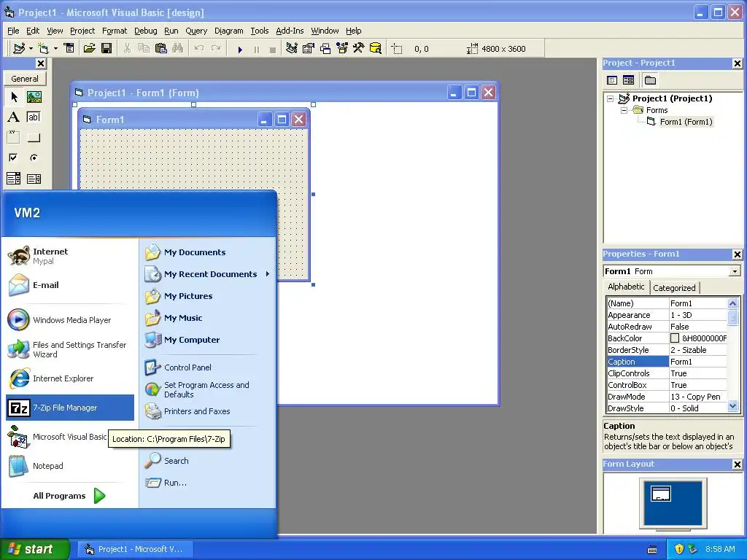Image resolution: width=747 pixels, height=560 pixels.
Task: Open 7-Zip File Manager from Start menu
Action: coord(70,408)
